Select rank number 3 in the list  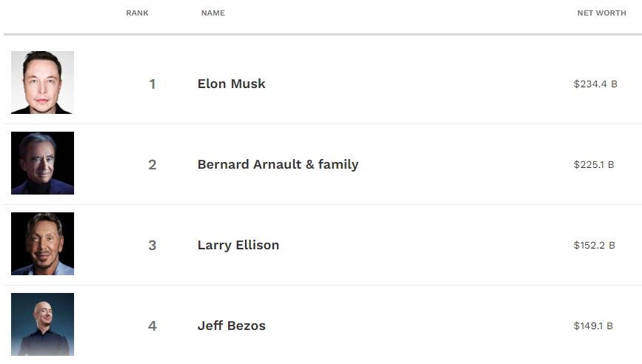click(x=153, y=246)
